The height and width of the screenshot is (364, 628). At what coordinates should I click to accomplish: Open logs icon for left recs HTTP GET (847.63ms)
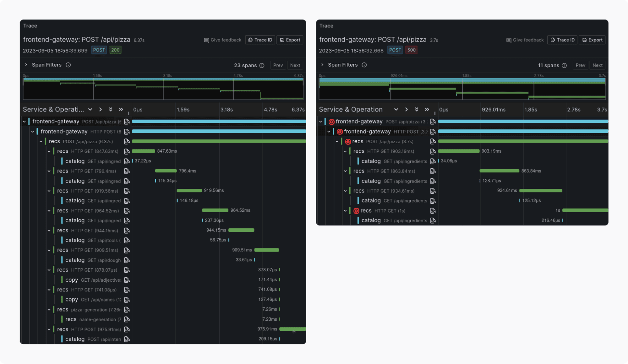(x=127, y=151)
